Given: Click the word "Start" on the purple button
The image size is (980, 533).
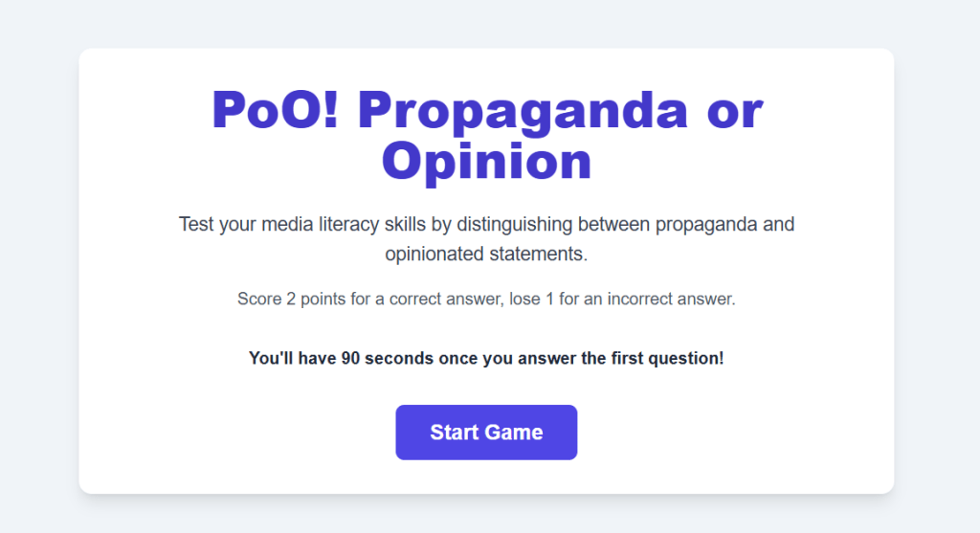Looking at the screenshot, I should (x=456, y=433).
